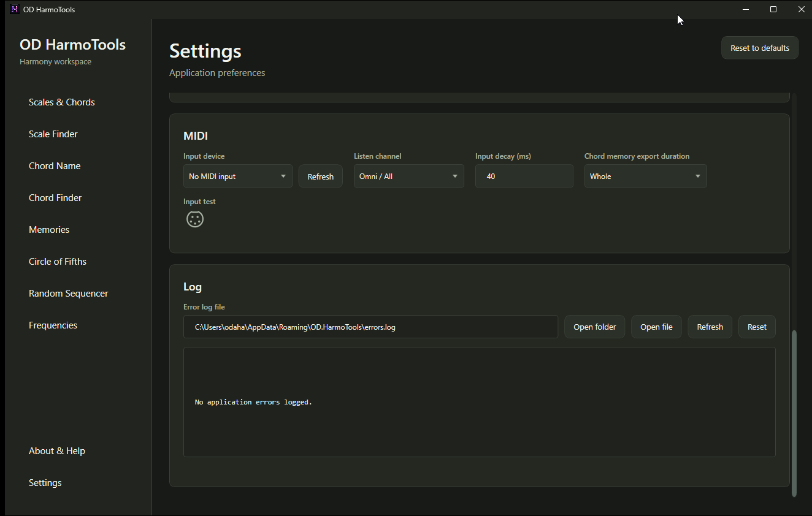This screenshot has height=516, width=812.
Task: Click the error log file path field
Action: point(370,327)
